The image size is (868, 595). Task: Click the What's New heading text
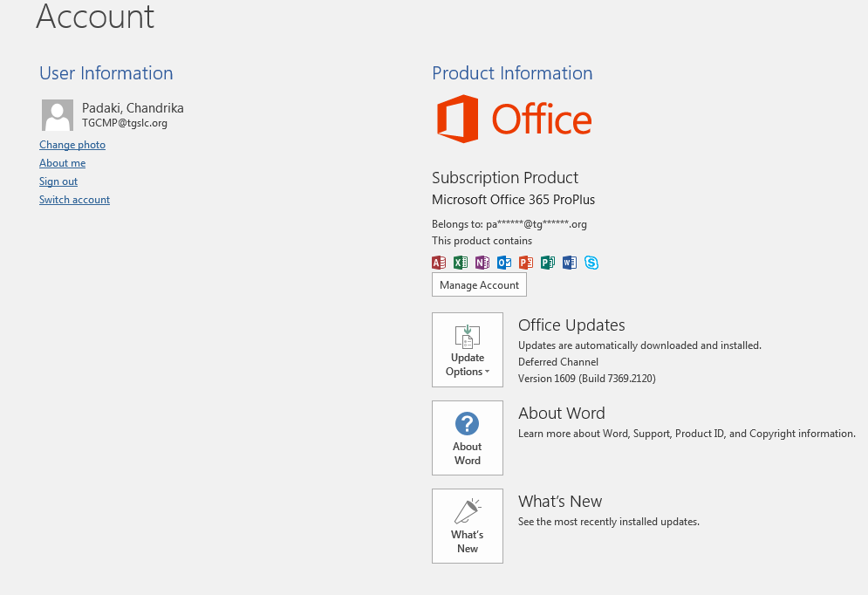click(x=560, y=502)
